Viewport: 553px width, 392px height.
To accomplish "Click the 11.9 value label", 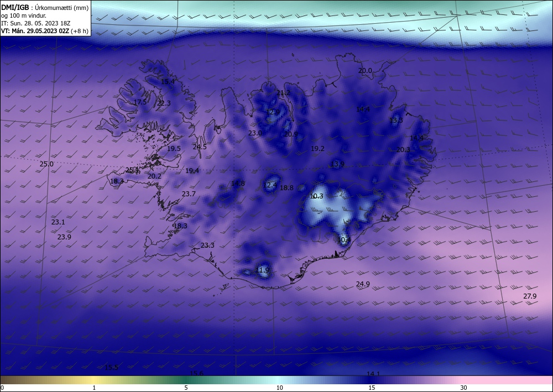I will tap(262, 270).
